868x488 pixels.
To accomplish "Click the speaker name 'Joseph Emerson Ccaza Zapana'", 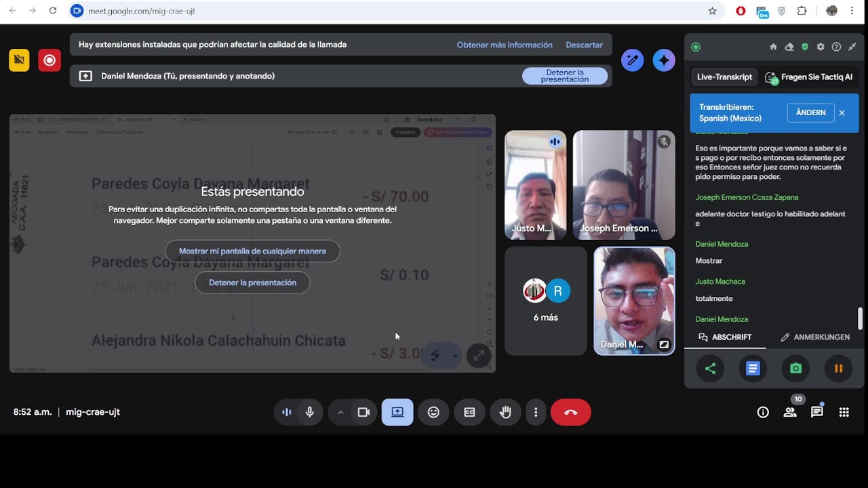I will [747, 197].
